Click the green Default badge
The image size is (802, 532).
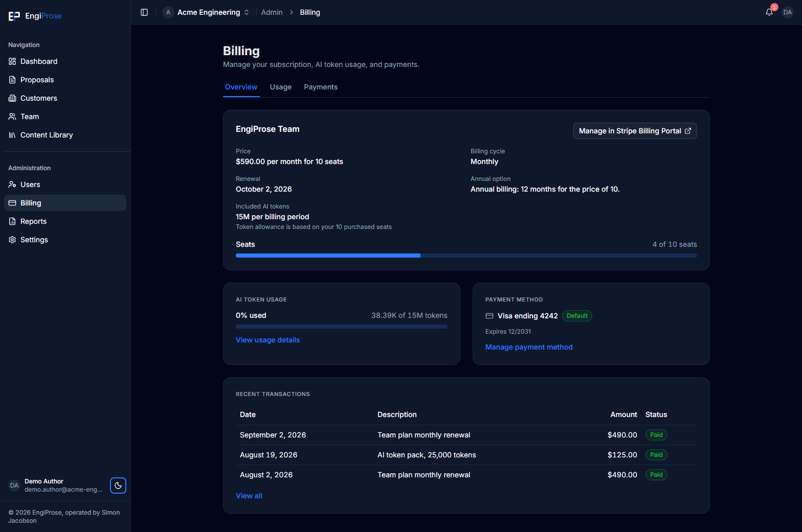[x=577, y=316]
